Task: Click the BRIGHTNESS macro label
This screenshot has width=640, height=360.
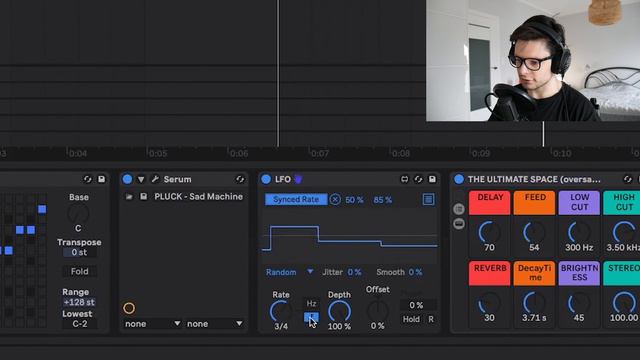Action: pyautogui.click(x=579, y=273)
